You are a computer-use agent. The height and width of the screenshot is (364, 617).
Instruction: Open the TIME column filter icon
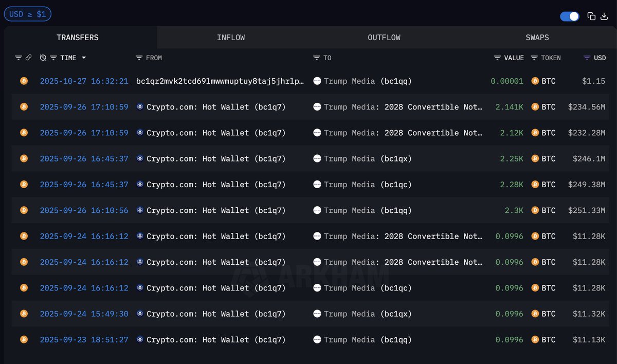53,58
